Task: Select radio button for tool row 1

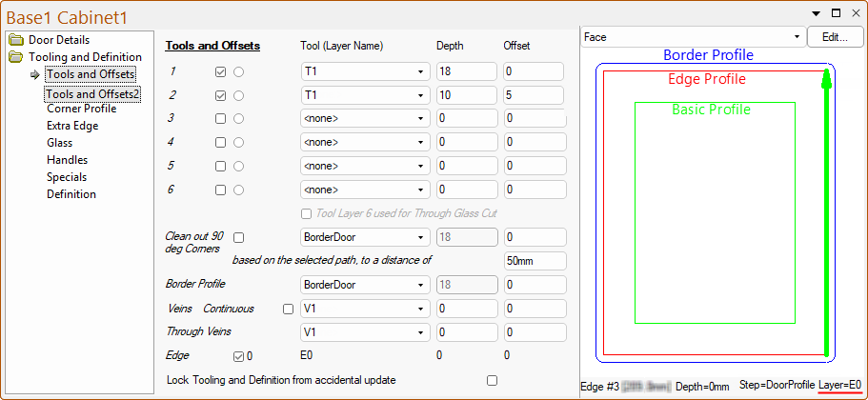Action: pos(238,72)
